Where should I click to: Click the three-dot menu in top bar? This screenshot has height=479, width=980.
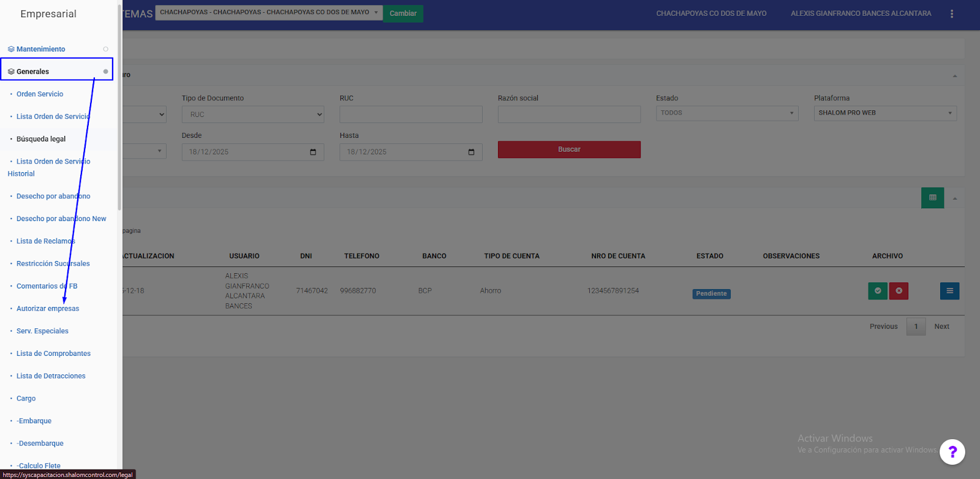point(951,13)
